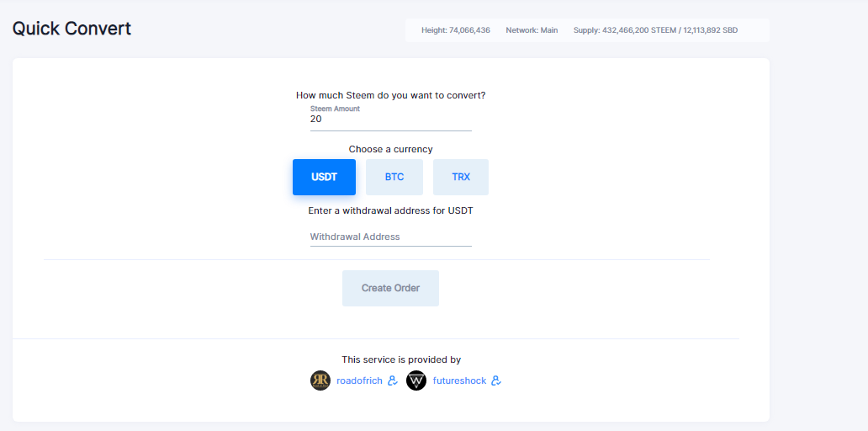Viewport: 868px width, 431px height.
Task: Click the Network: Main status text
Action: click(x=532, y=30)
